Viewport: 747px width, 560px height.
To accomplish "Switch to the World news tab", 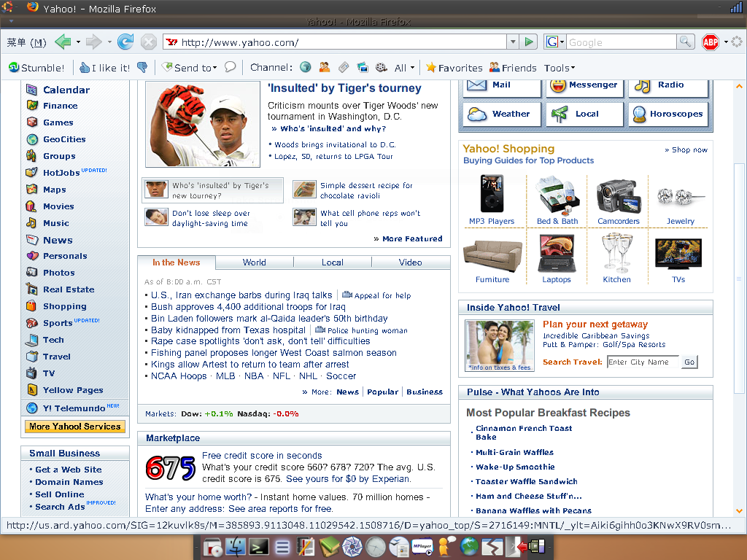I will [x=255, y=262].
